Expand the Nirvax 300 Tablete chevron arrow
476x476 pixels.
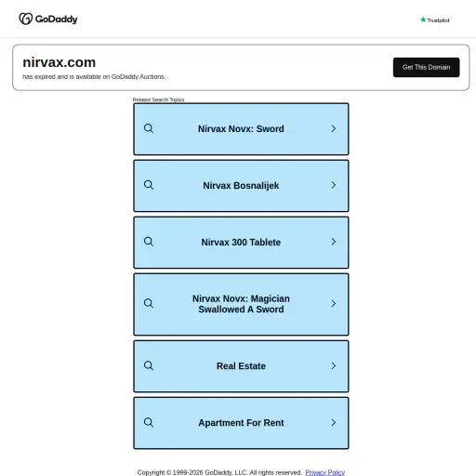[x=334, y=242]
